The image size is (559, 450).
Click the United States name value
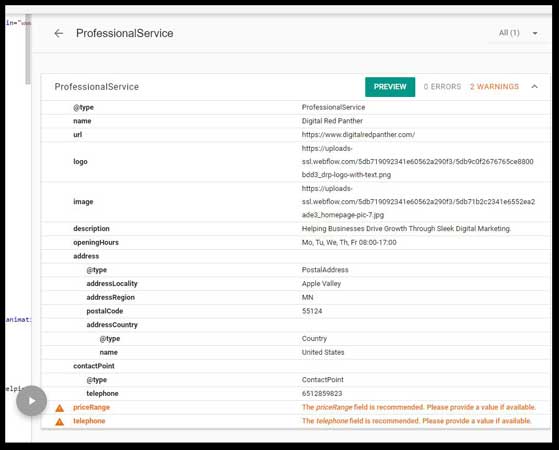click(x=323, y=352)
